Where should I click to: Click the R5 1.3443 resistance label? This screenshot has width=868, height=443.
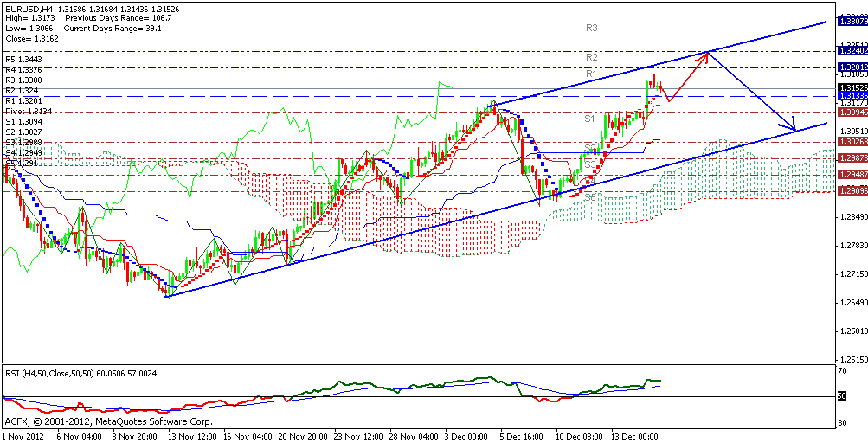[24, 59]
